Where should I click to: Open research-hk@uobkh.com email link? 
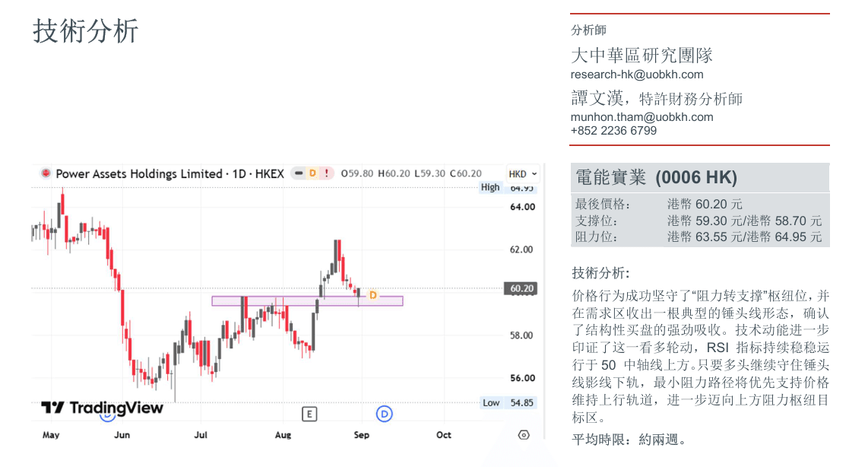point(637,75)
